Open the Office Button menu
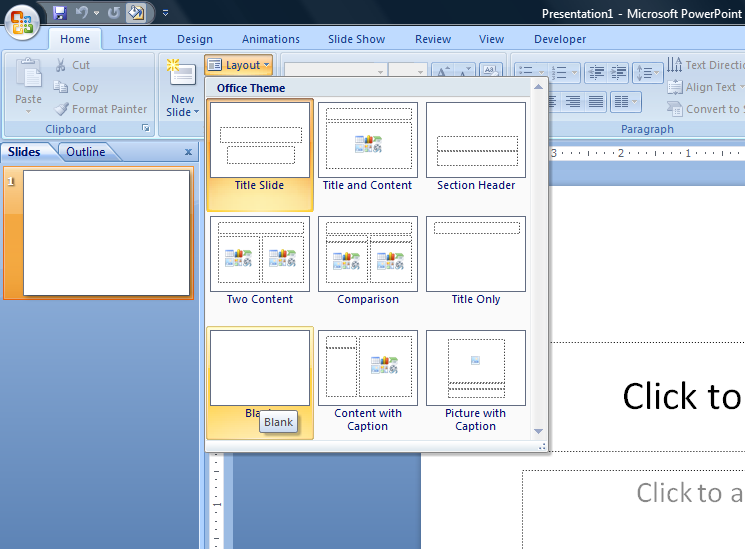The image size is (745, 549). (x=22, y=22)
